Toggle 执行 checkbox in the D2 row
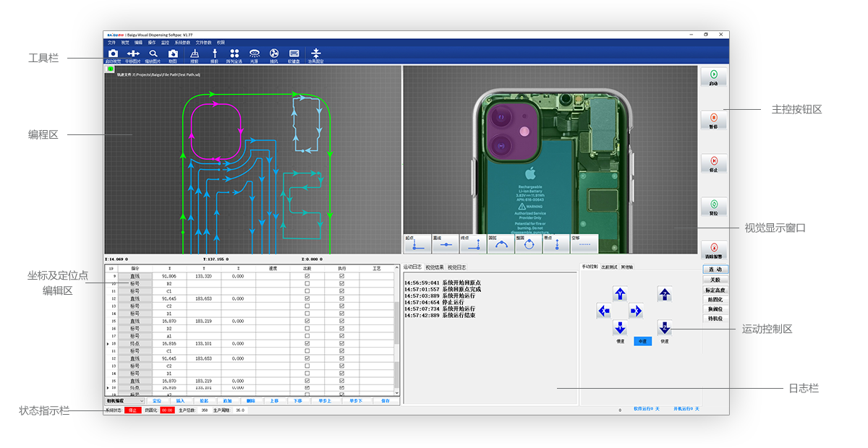 [341, 328]
